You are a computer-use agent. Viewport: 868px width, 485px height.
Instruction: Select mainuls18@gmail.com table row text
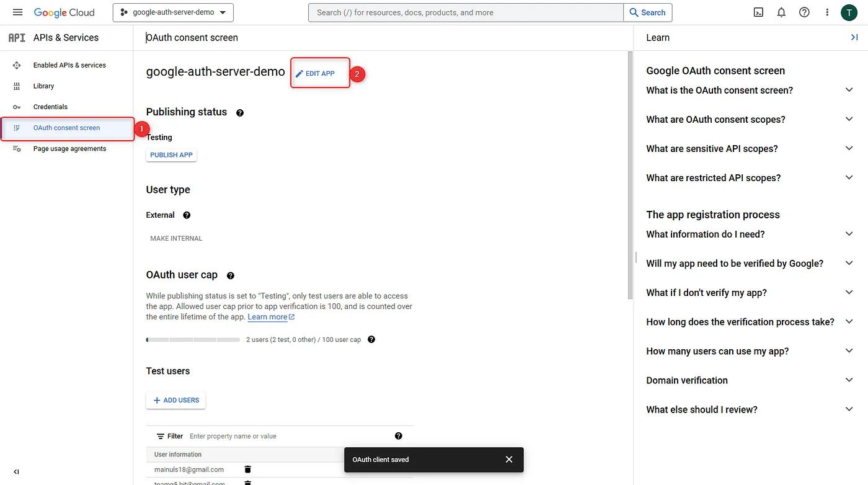point(189,469)
